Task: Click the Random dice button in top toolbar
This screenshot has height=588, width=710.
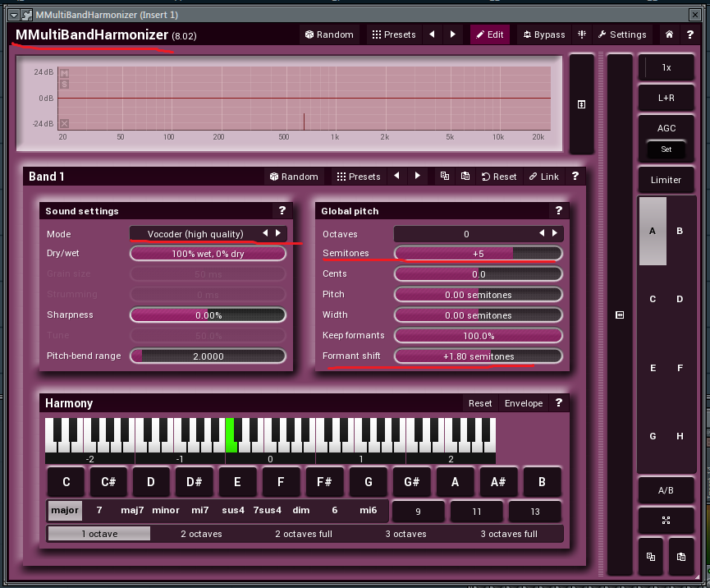Action: 329,34
